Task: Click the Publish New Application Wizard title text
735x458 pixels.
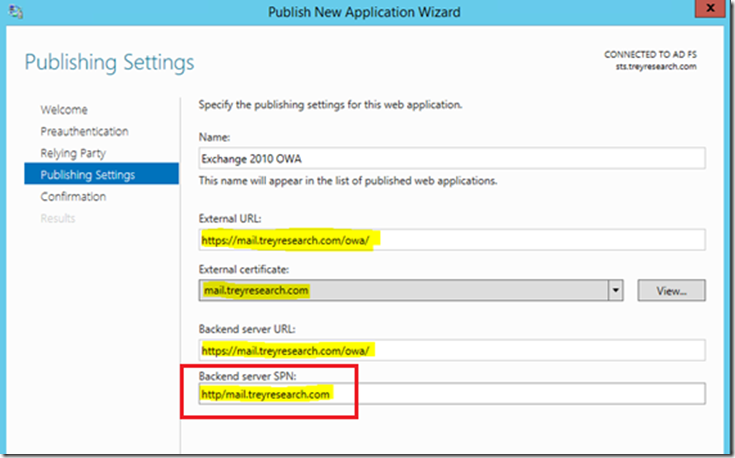Action: pyautogui.click(x=364, y=12)
